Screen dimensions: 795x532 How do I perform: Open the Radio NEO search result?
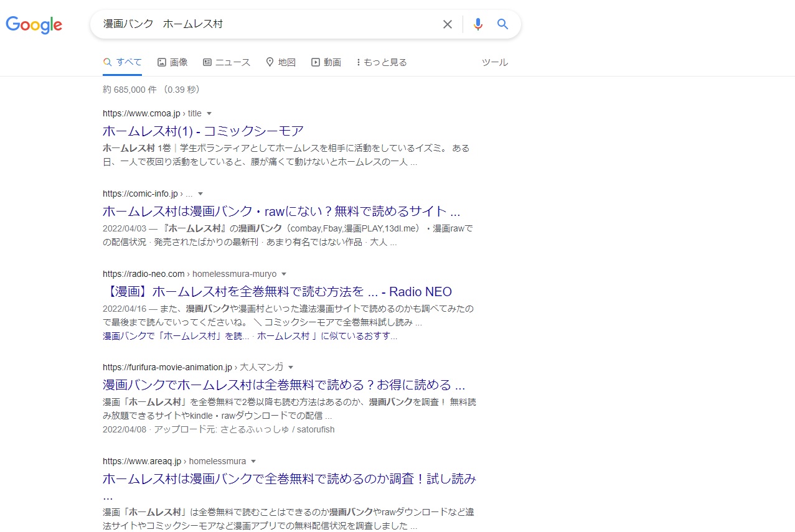coord(277,292)
